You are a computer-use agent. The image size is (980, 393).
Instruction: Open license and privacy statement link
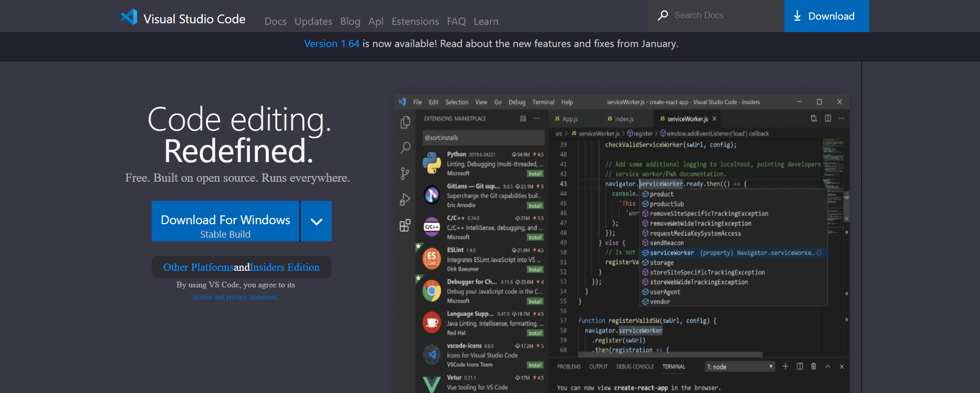point(235,297)
